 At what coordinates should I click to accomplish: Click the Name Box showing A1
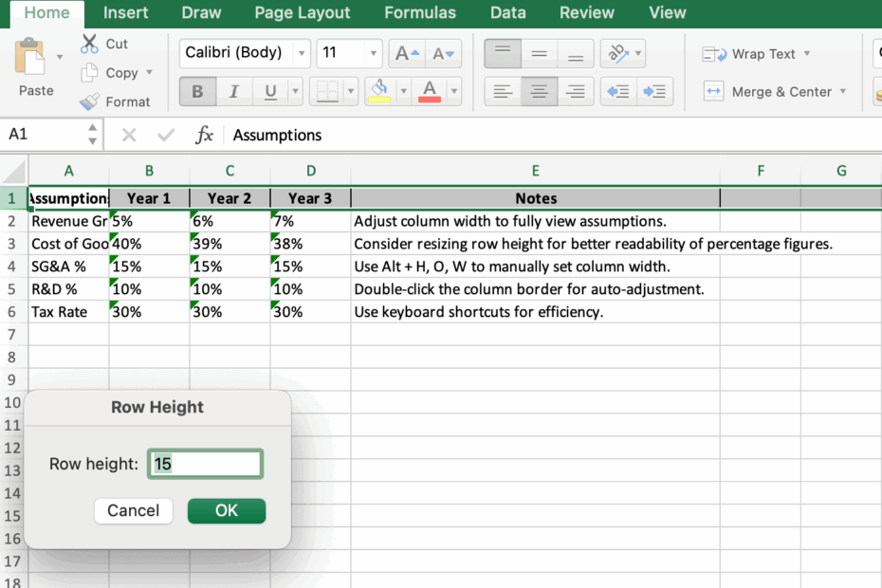44,135
